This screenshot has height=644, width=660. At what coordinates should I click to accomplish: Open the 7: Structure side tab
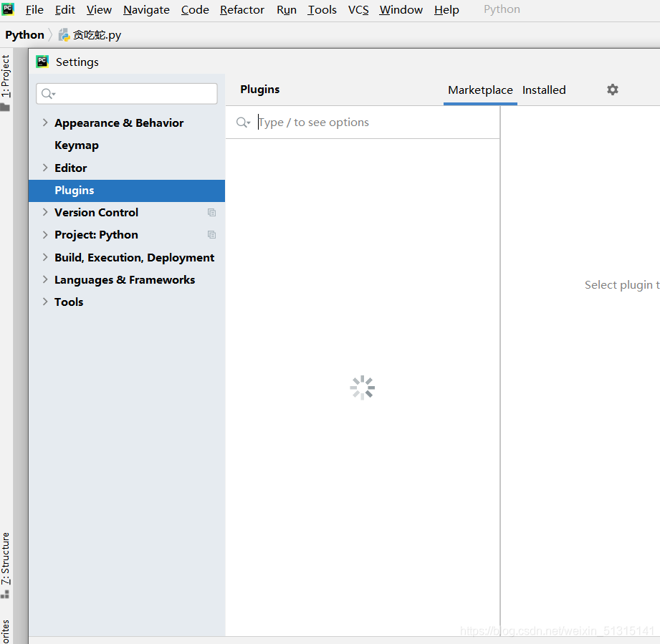(x=5, y=558)
